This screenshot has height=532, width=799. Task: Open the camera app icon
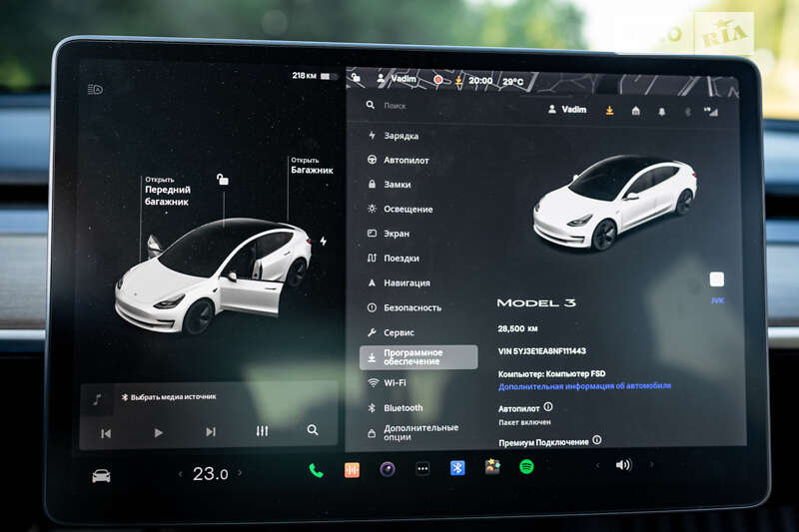point(388,468)
